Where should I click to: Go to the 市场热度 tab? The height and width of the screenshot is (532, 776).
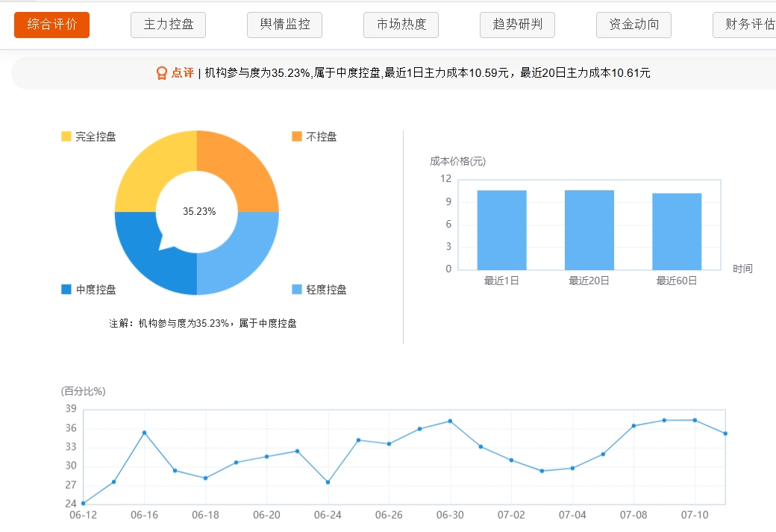pos(401,25)
